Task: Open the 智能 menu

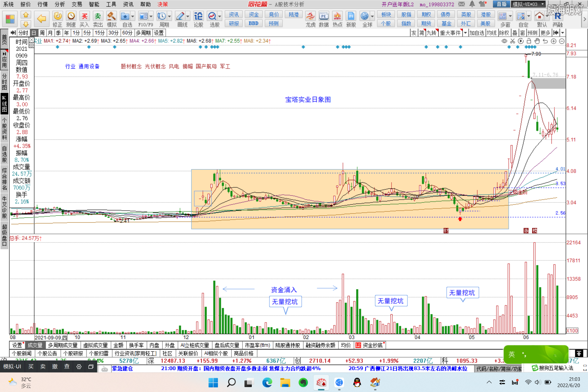Action: [x=94, y=4]
